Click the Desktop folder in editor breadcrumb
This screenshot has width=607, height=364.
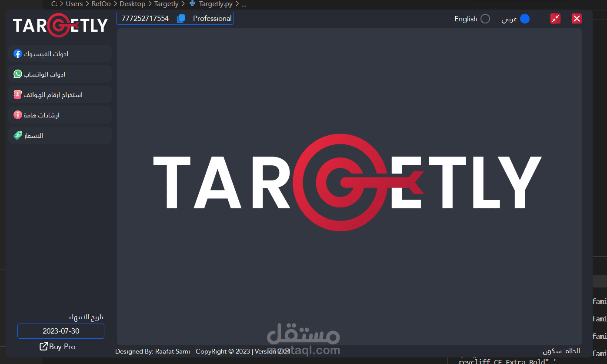tap(132, 4)
